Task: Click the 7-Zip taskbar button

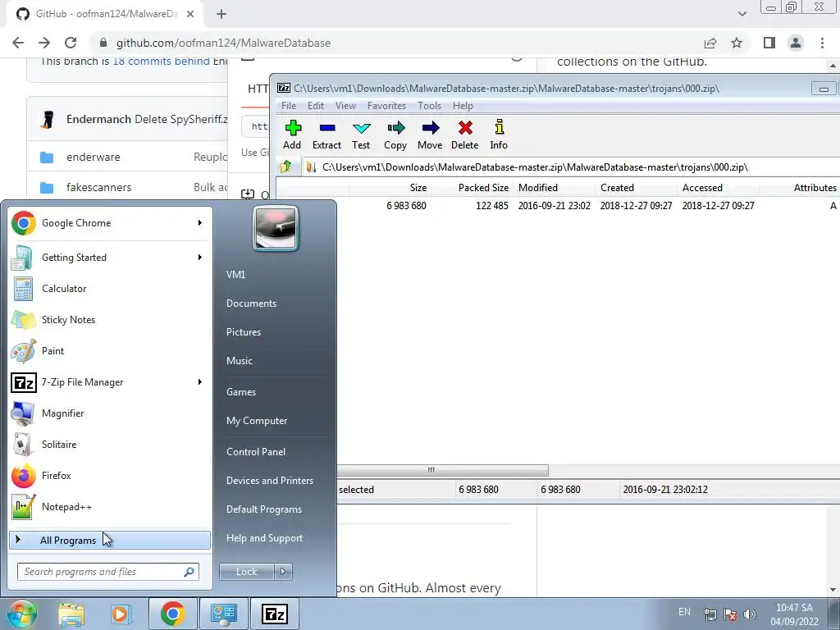Action: click(274, 614)
